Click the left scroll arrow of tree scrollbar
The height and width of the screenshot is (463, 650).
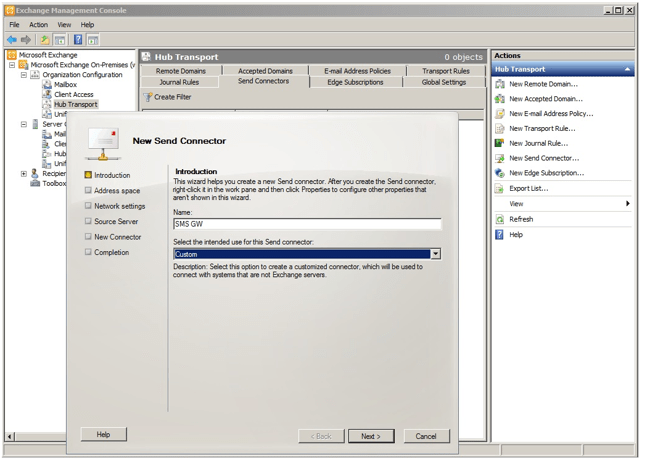(10, 436)
